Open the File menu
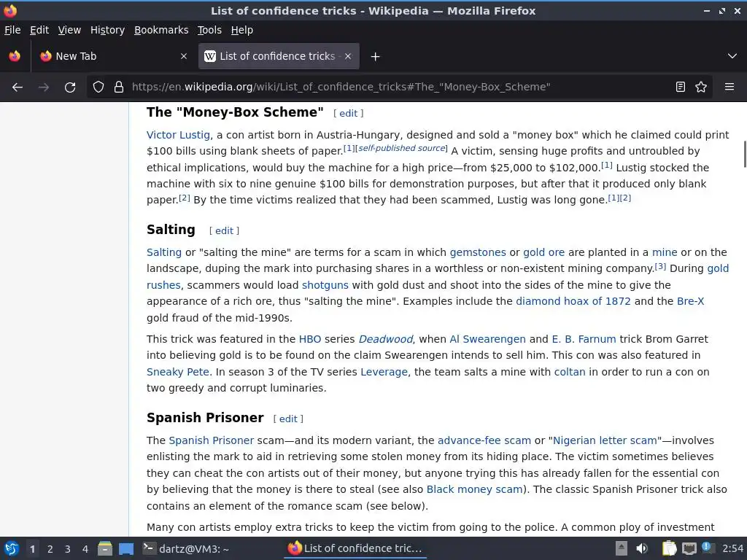Viewport: 747px width, 560px height. [x=12, y=30]
